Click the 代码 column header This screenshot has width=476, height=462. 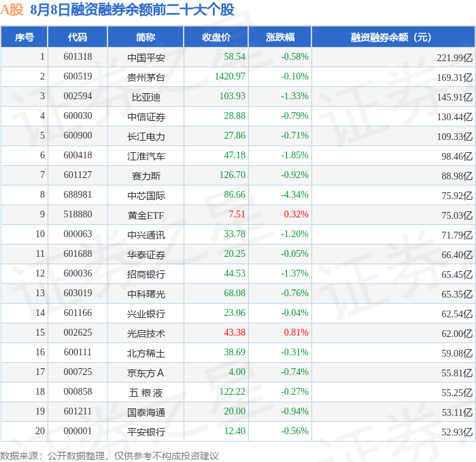click(x=78, y=37)
